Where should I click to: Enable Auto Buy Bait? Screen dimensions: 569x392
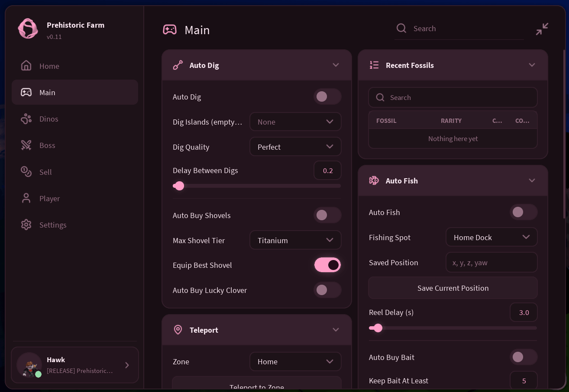click(x=524, y=357)
